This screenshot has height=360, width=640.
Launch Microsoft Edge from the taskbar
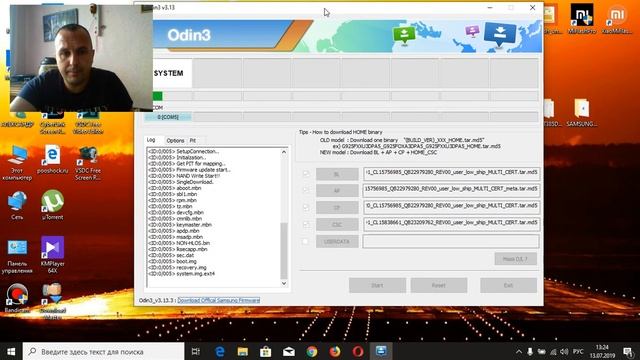220,351
